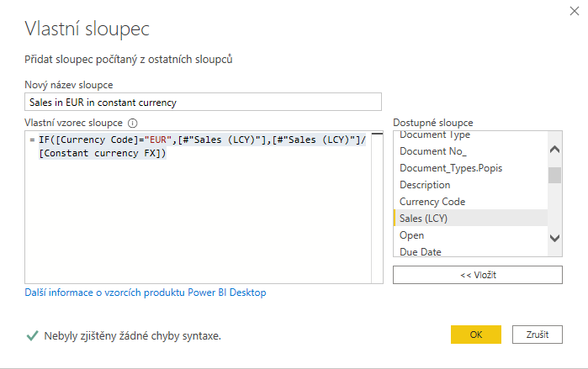Open the Power BI Desktop formulas info link
The height and width of the screenshot is (369, 588).
tap(146, 293)
